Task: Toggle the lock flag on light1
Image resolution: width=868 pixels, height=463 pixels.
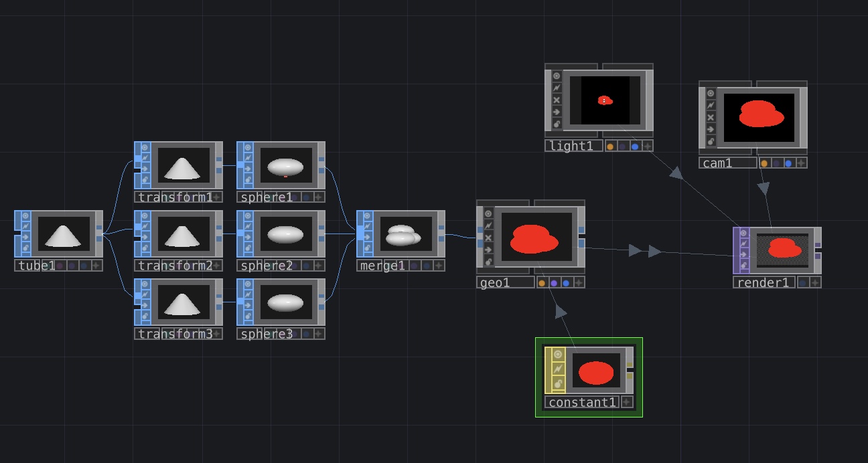Action: 557,124
